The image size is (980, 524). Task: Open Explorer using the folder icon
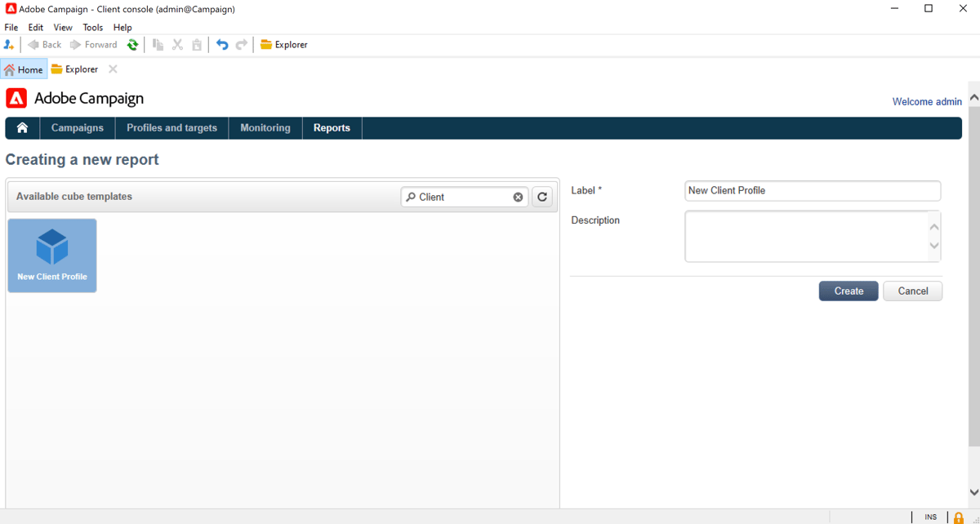coord(266,45)
